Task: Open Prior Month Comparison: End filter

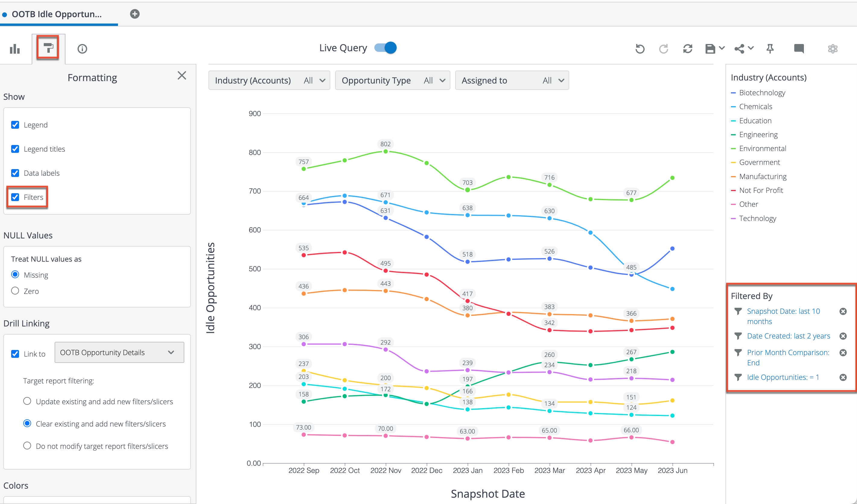Action: tap(788, 358)
